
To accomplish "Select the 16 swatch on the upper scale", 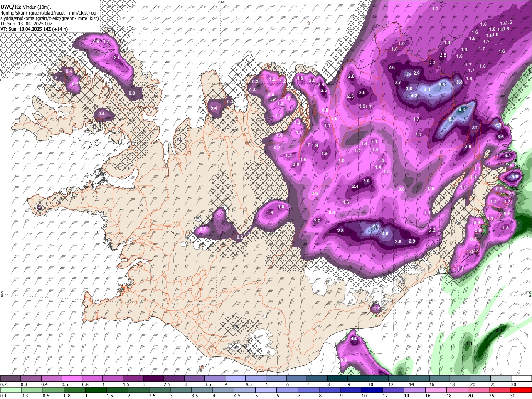I will (439, 379).
